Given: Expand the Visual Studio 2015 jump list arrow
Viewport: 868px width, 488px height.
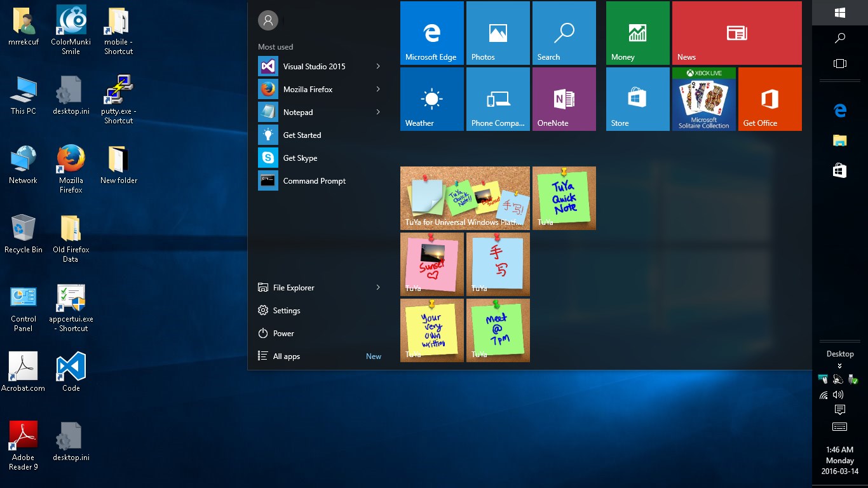Looking at the screenshot, I should pyautogui.click(x=378, y=67).
